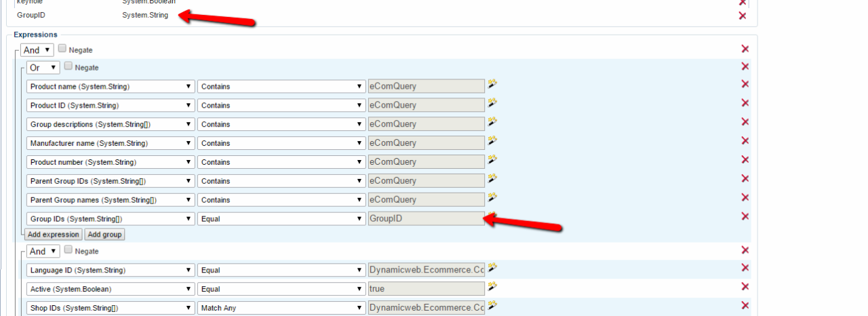The width and height of the screenshot is (868, 316).
Task: Click the wand icon beside Product name value
Action: (492, 83)
